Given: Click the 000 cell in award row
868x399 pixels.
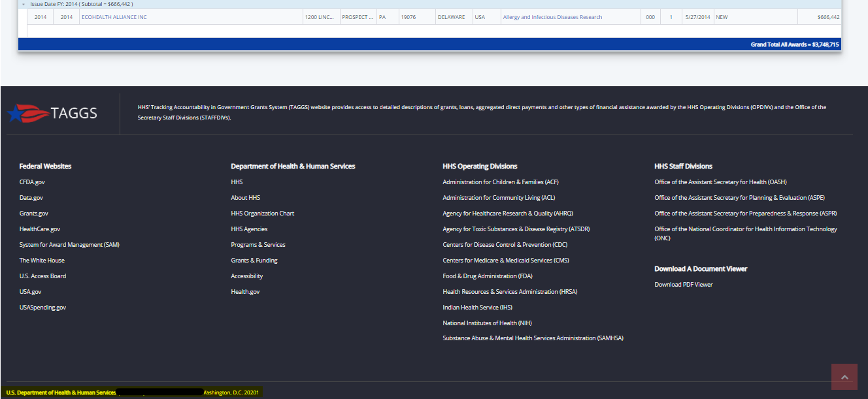Looking at the screenshot, I should point(650,17).
